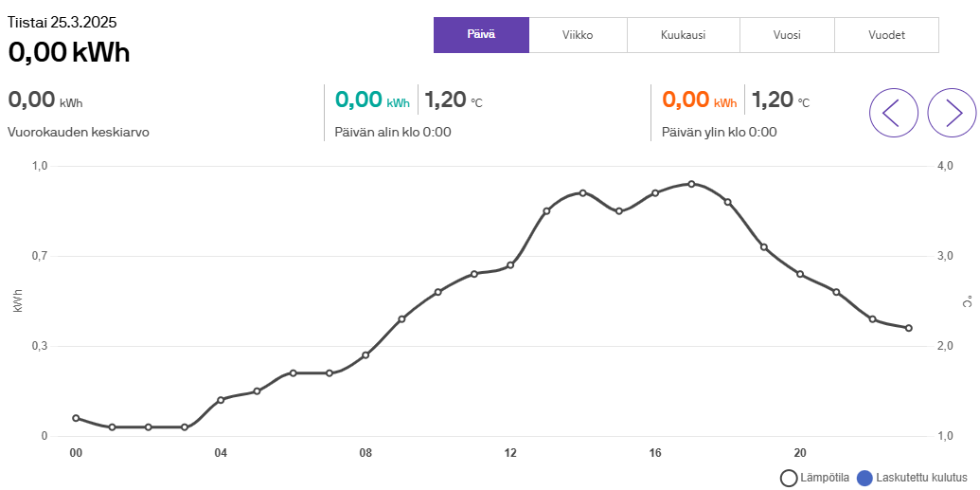Click the temperature point at hour 00
The image size is (980, 490).
76,418
